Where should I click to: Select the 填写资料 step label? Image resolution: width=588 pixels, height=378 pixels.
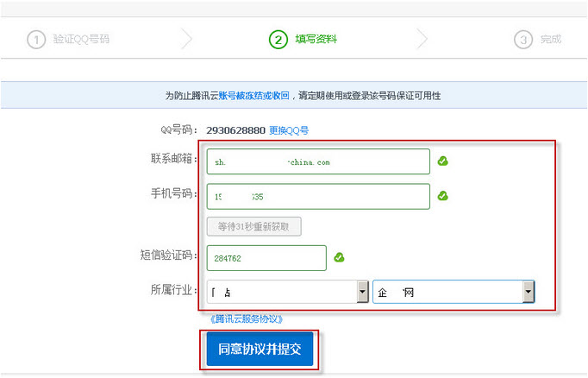tap(316, 40)
